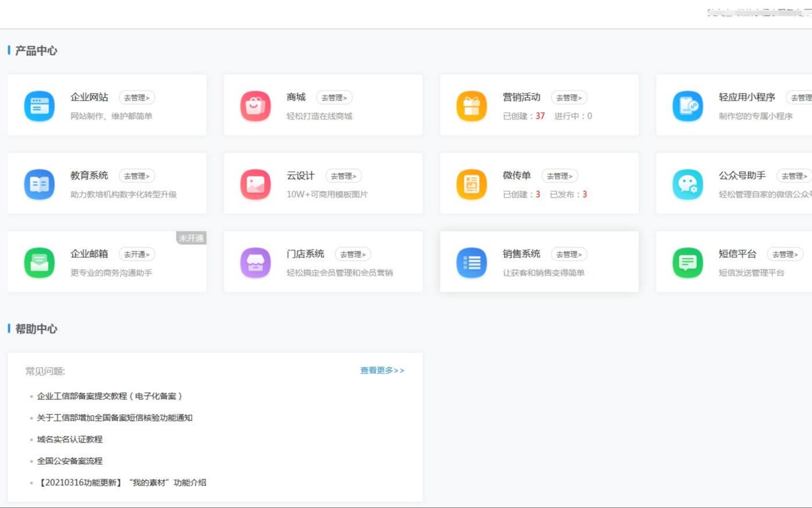
Task: Click the 商城 shopping bag icon
Action: 255,106
